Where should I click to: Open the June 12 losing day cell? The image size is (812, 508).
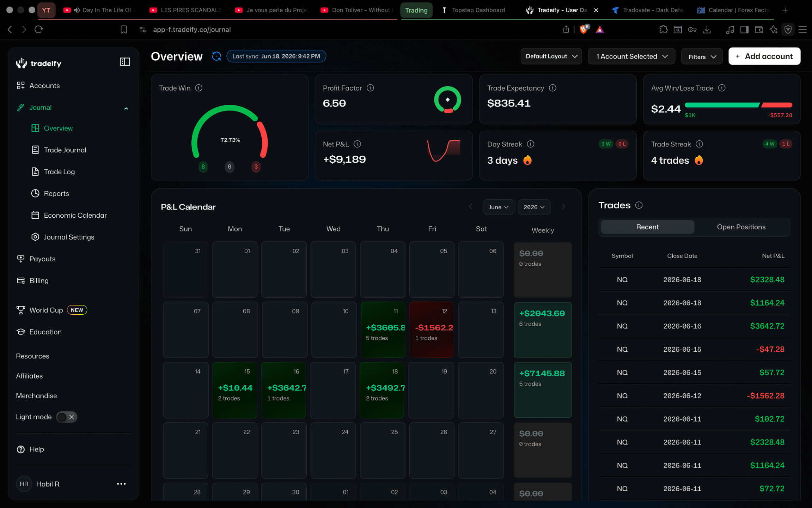[432, 330]
